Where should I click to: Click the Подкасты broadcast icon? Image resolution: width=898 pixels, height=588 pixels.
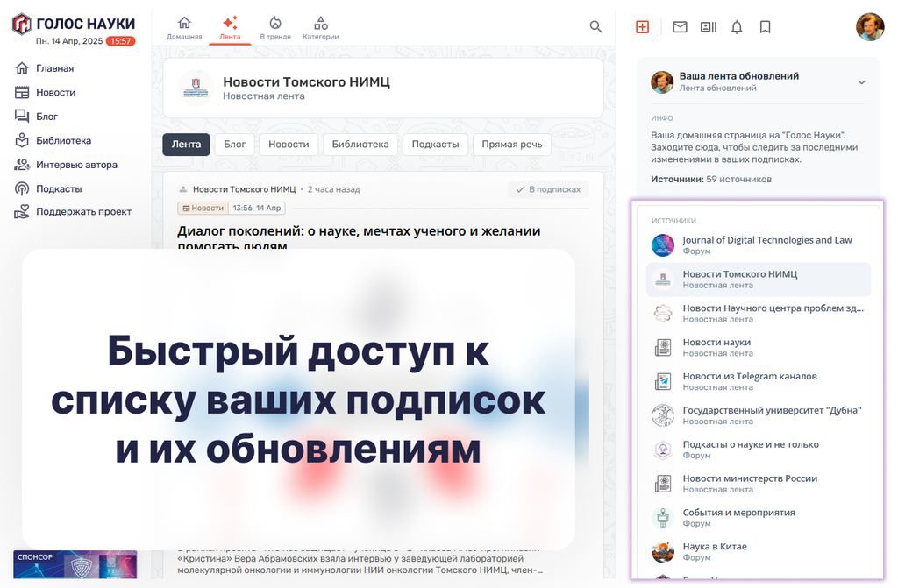pyautogui.click(x=22, y=188)
